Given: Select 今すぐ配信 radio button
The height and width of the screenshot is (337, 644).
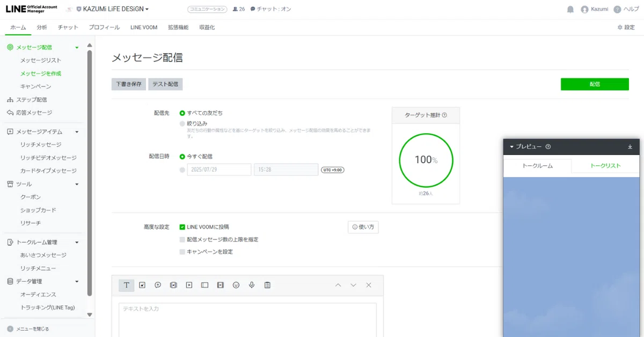Looking at the screenshot, I should point(182,157).
